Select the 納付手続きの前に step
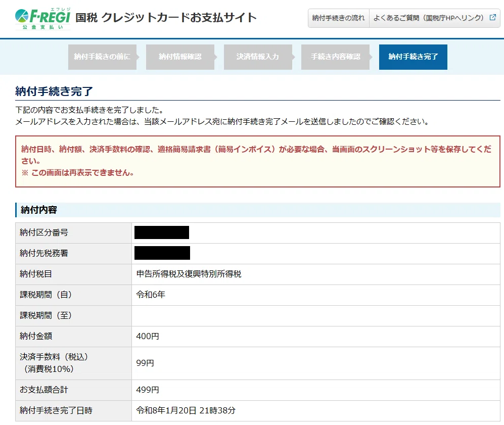The image size is (504, 425). click(102, 57)
